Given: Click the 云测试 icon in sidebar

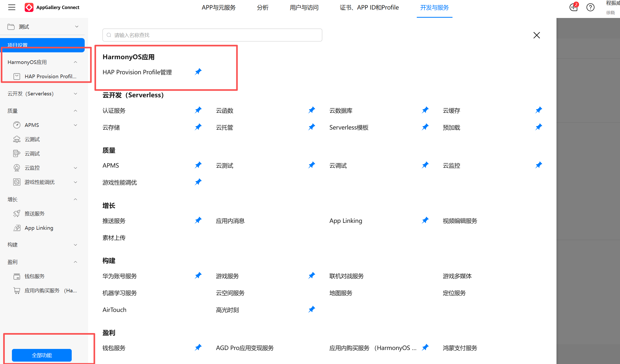Looking at the screenshot, I should tap(17, 139).
